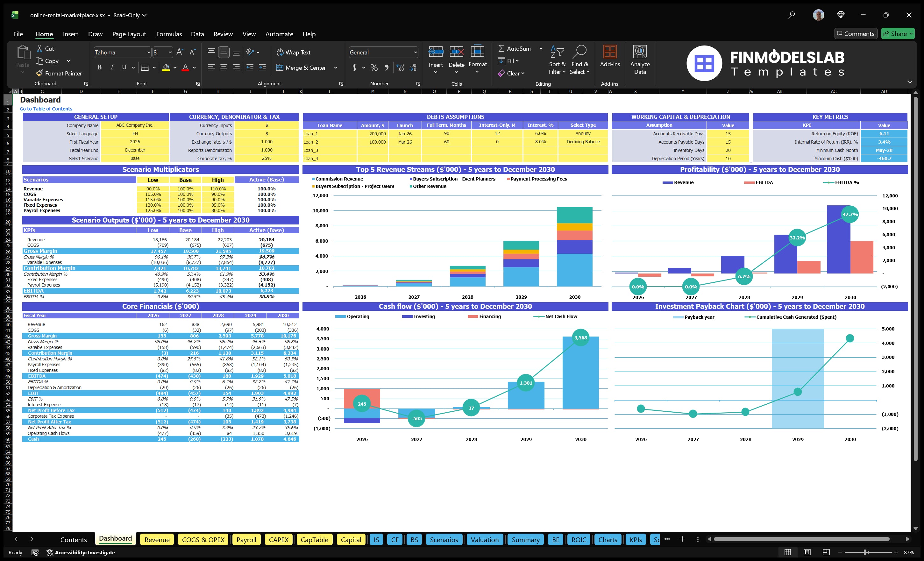Switch to Page Layout view in status bar
Image resolution: width=924 pixels, height=561 pixels.
807,552
